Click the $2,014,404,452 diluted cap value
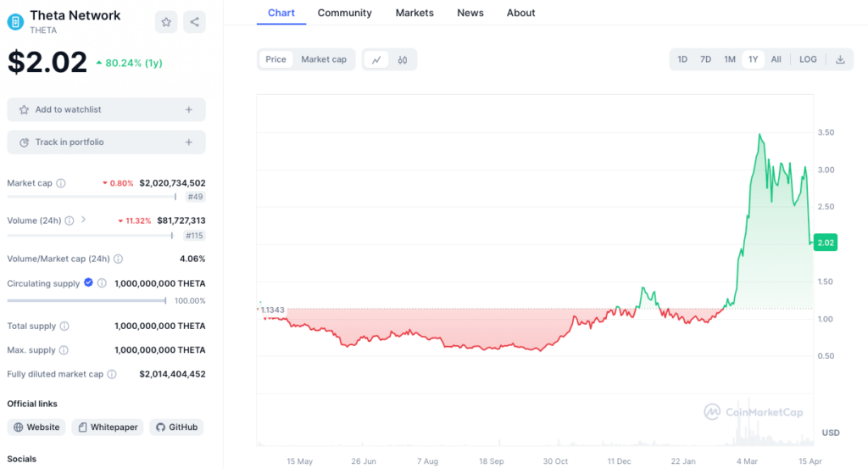 click(x=172, y=374)
